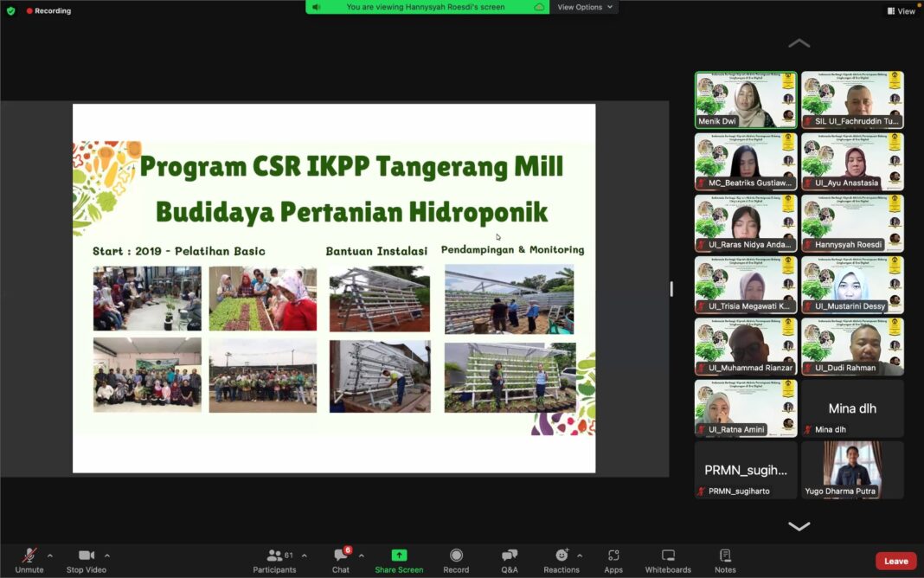This screenshot has width=924, height=578.
Task: Open Whiteboards
Action: [x=668, y=560]
